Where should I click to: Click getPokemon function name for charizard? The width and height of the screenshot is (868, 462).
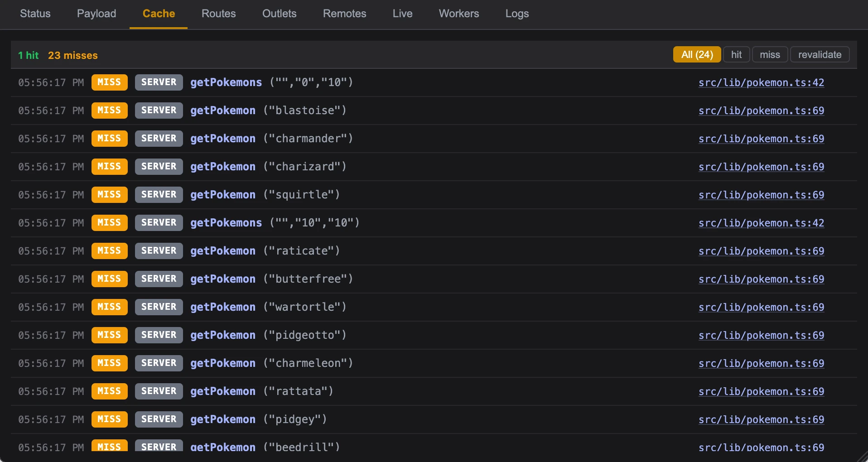coord(222,167)
